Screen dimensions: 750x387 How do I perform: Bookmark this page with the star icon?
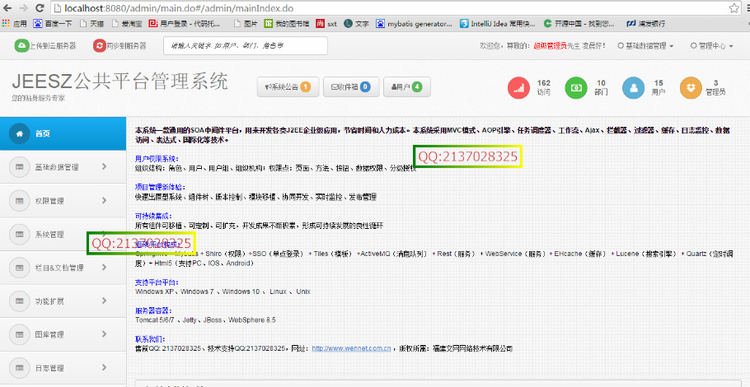pyautogui.click(x=734, y=8)
